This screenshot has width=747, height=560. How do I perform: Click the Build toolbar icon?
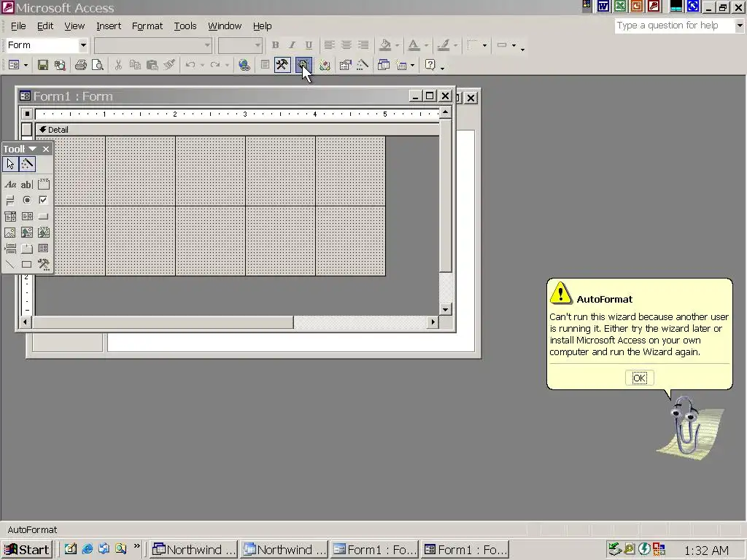363,65
